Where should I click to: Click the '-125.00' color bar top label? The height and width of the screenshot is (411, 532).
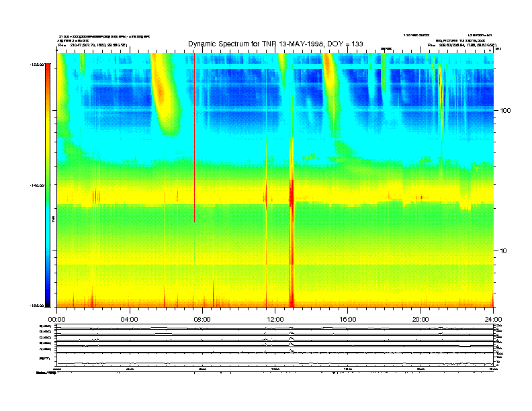(x=37, y=64)
